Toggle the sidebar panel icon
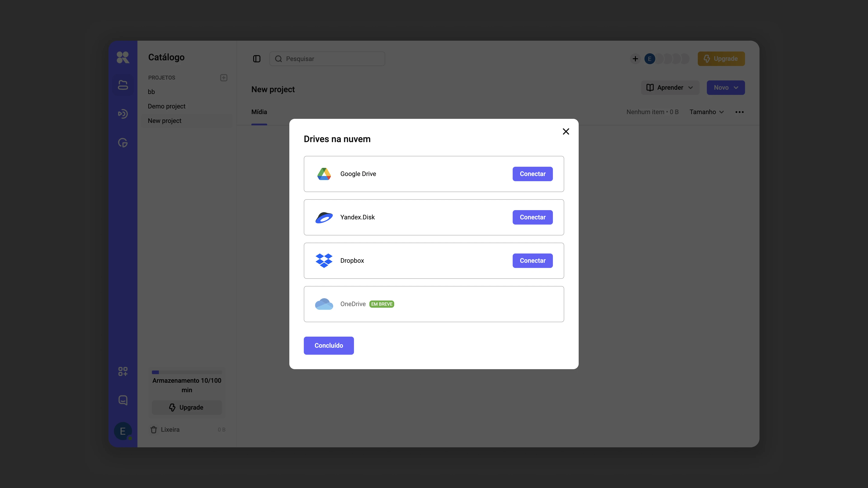Viewport: 868px width, 488px height. click(257, 59)
